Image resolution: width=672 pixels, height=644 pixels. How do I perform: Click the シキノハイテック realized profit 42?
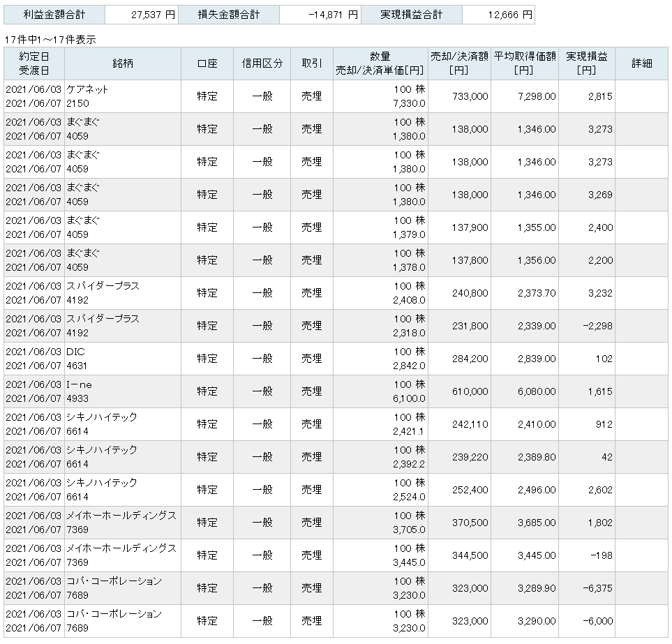pos(607,457)
